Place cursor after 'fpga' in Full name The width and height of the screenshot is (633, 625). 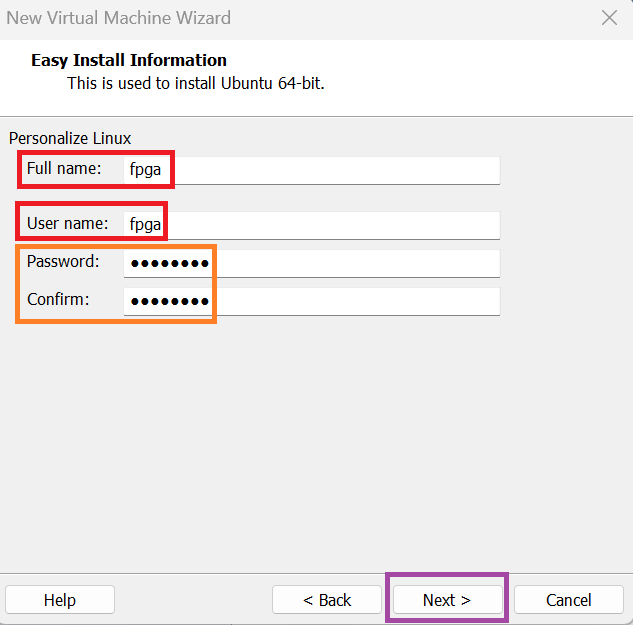pos(162,170)
